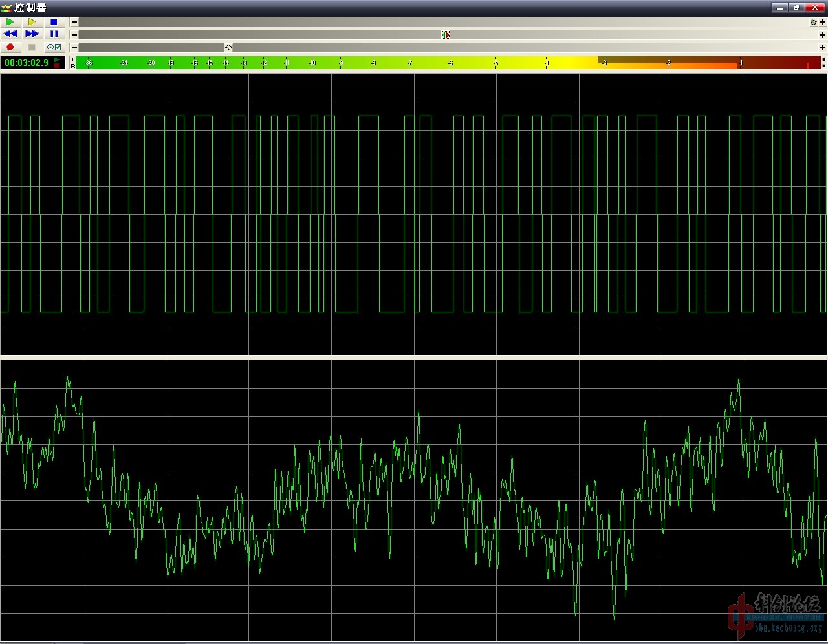Viewport: 828px width, 644px height.
Task: Click the small play/record indicator beside the timer
Action: pos(58,63)
